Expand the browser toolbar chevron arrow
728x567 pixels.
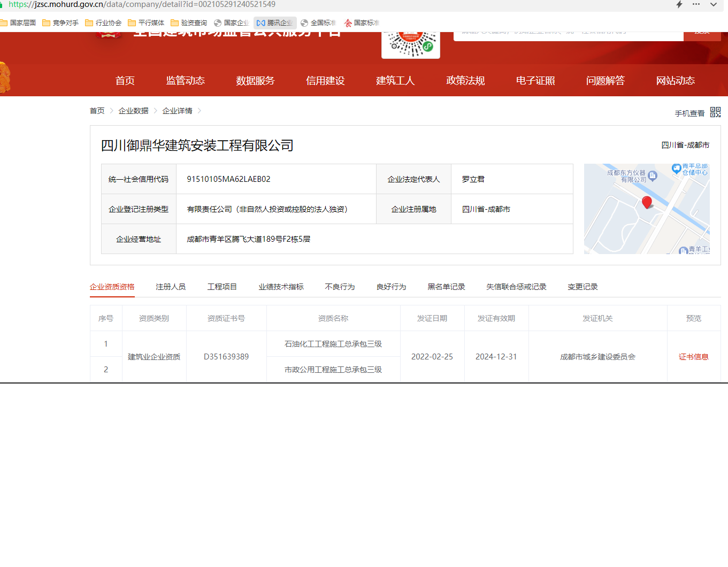(714, 4)
